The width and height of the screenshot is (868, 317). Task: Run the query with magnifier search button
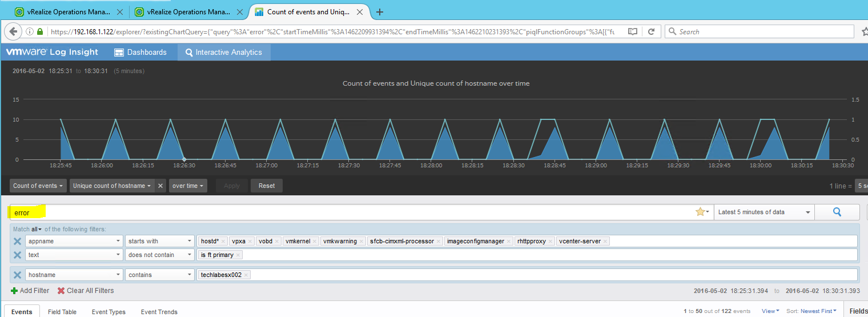[837, 212]
